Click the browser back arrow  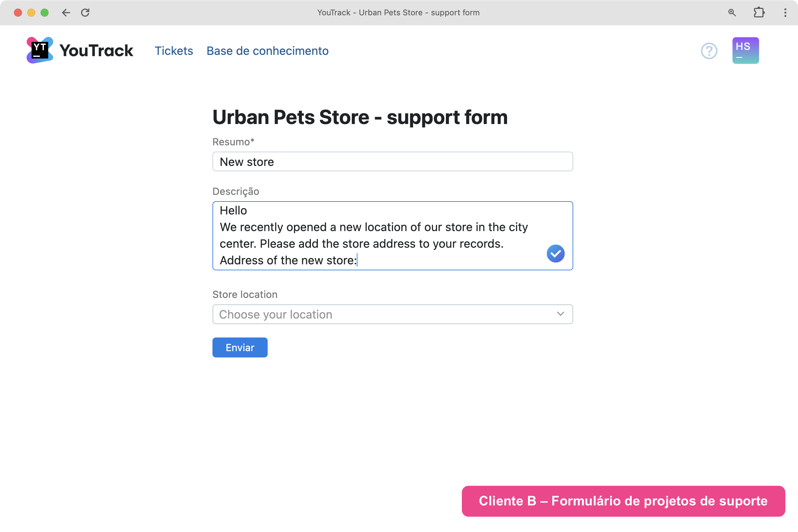pos(66,13)
